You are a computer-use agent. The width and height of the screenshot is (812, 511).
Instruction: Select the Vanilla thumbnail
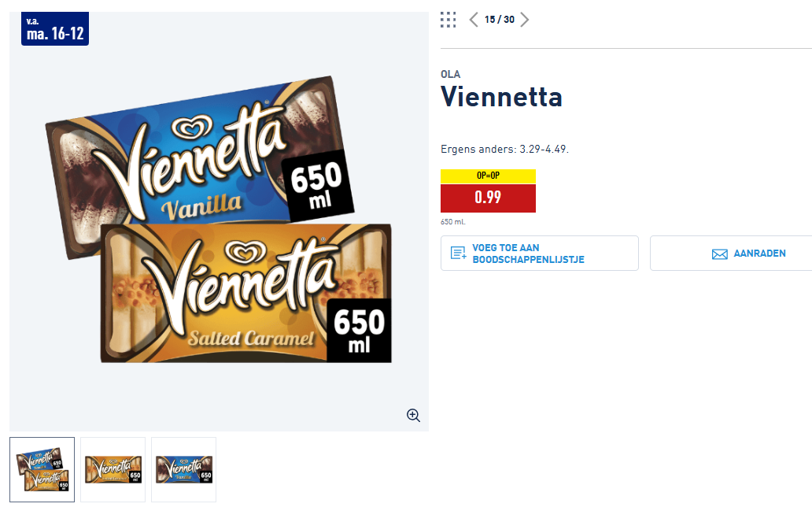pyautogui.click(x=184, y=469)
